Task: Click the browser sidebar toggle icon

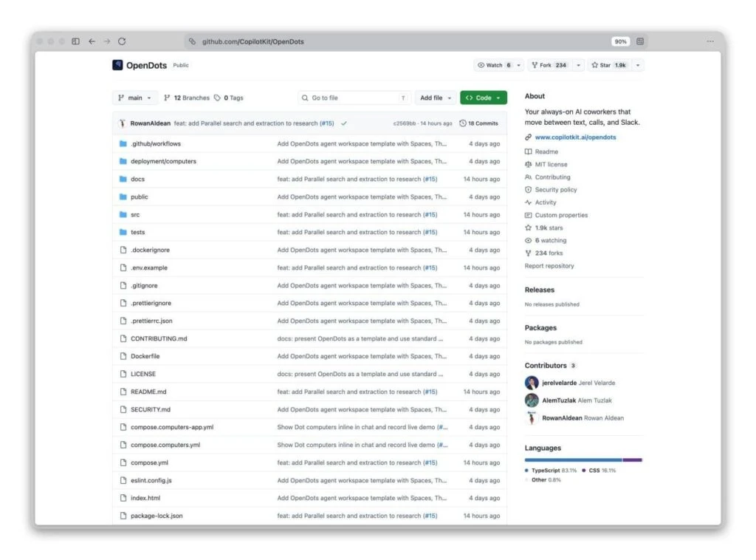Action: point(76,41)
